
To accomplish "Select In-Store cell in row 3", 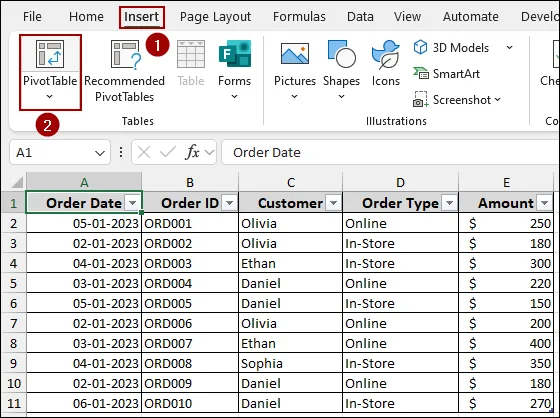I will click(x=400, y=243).
